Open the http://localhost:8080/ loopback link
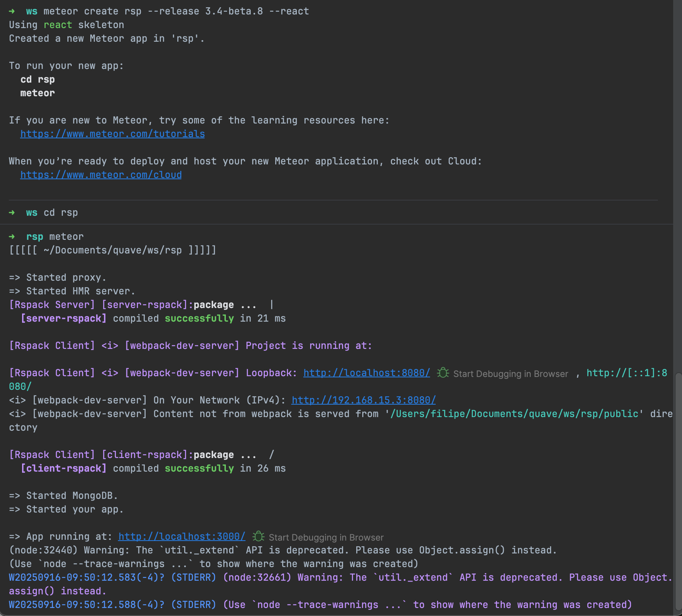 [x=366, y=373]
